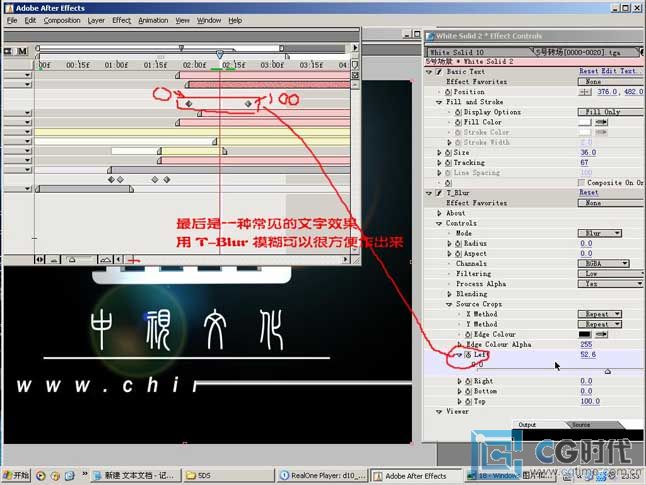Click the frame blending film icon in timeline
646x485 pixels.
coord(8,51)
